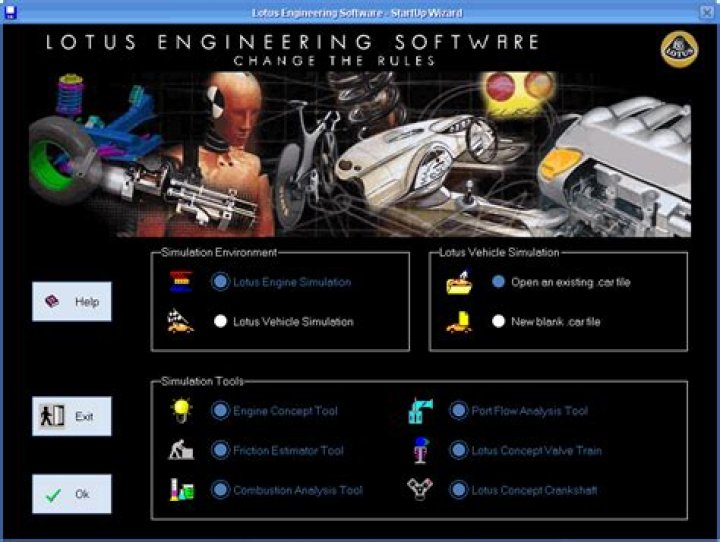Click the Friction Estimator Tool icon
Viewport: 720px width, 542px height.
coord(181,451)
